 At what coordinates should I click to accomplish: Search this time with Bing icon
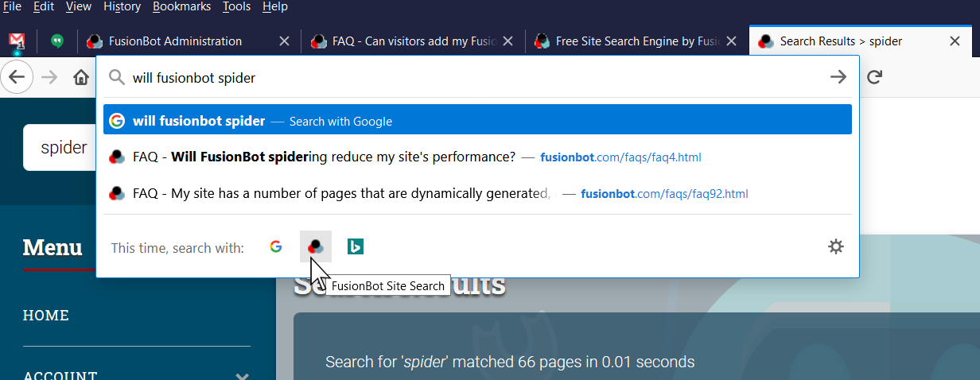pyautogui.click(x=356, y=246)
